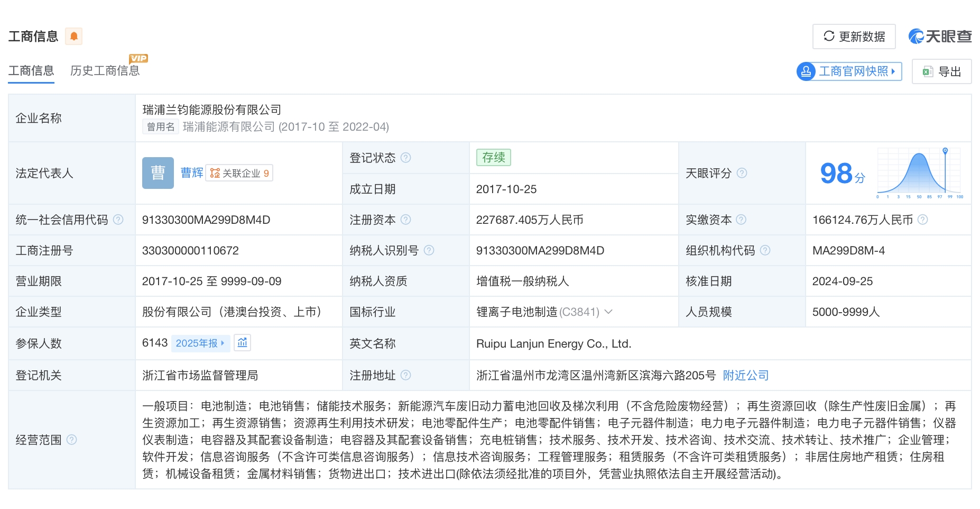
Task: Open help icon beside 统一社会信用代码
Action: 118,220
